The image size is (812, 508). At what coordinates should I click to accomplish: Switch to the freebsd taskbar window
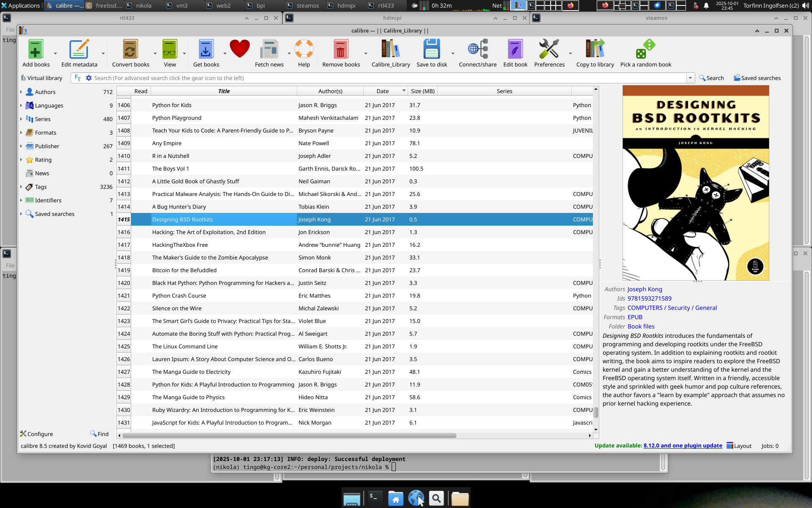click(104, 6)
